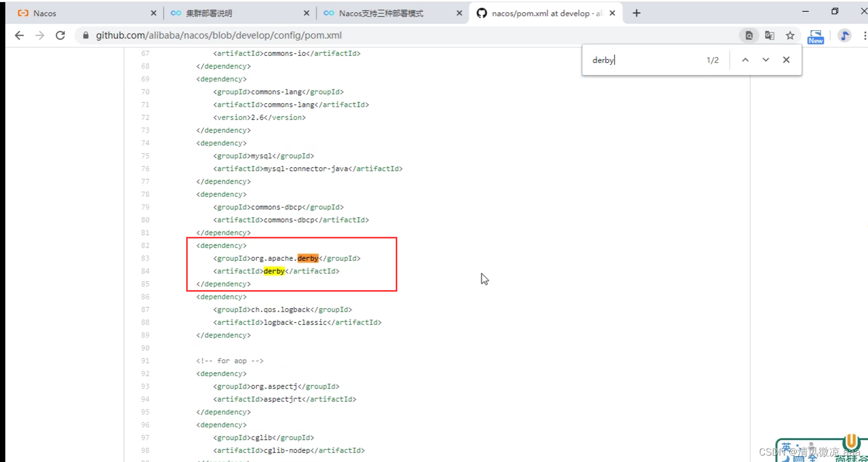868x462 pixels.
Task: Jump to the next derby match
Action: [765, 60]
